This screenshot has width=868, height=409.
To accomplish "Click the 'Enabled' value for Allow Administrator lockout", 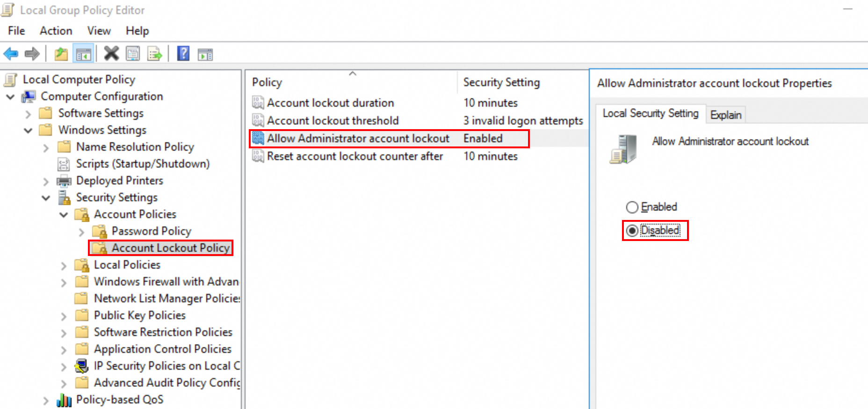I will [x=483, y=139].
